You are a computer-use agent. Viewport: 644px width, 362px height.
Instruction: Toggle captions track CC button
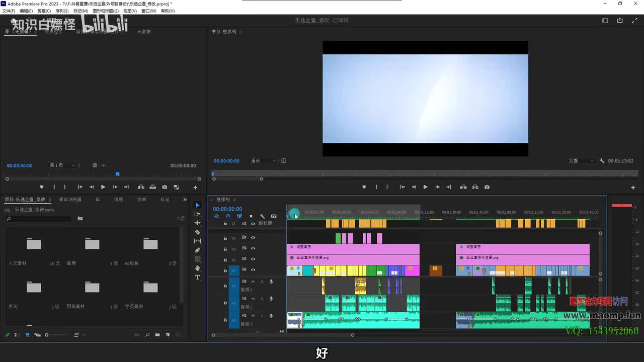[274, 216]
